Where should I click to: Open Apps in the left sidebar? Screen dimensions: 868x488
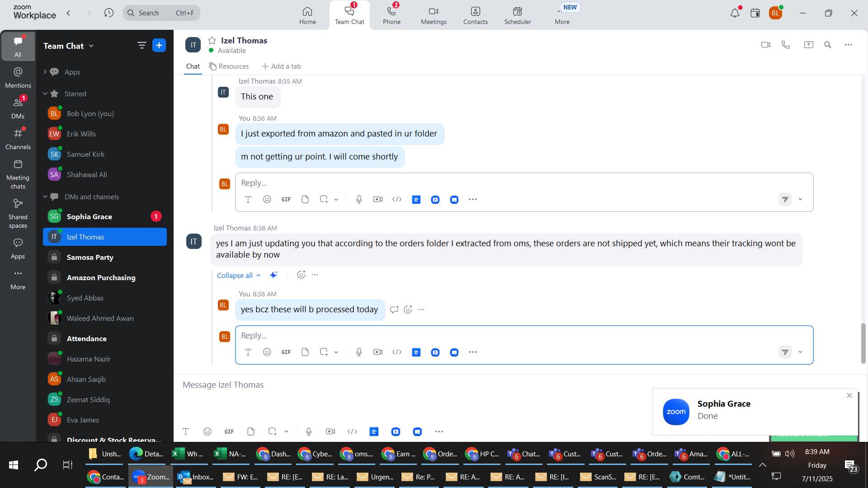[18, 249]
